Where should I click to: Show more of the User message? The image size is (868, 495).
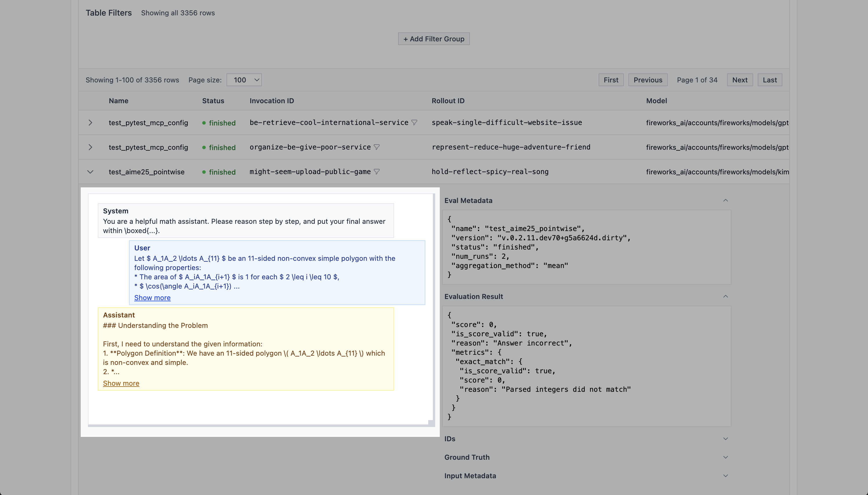coord(152,298)
